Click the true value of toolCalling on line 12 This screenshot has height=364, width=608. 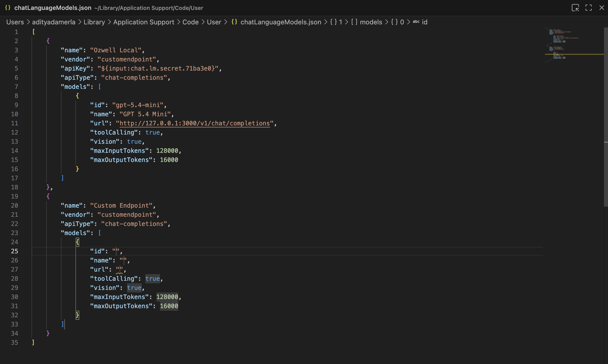click(153, 133)
